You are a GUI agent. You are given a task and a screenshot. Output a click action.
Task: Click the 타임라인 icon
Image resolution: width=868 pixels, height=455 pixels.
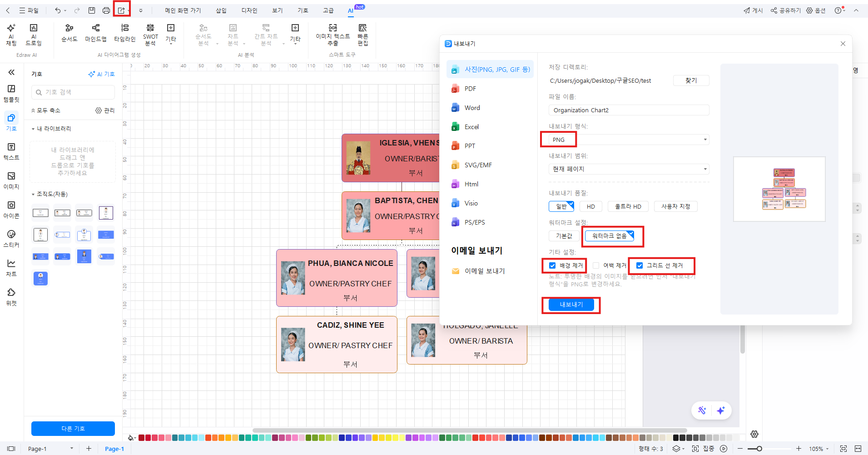[x=125, y=33]
